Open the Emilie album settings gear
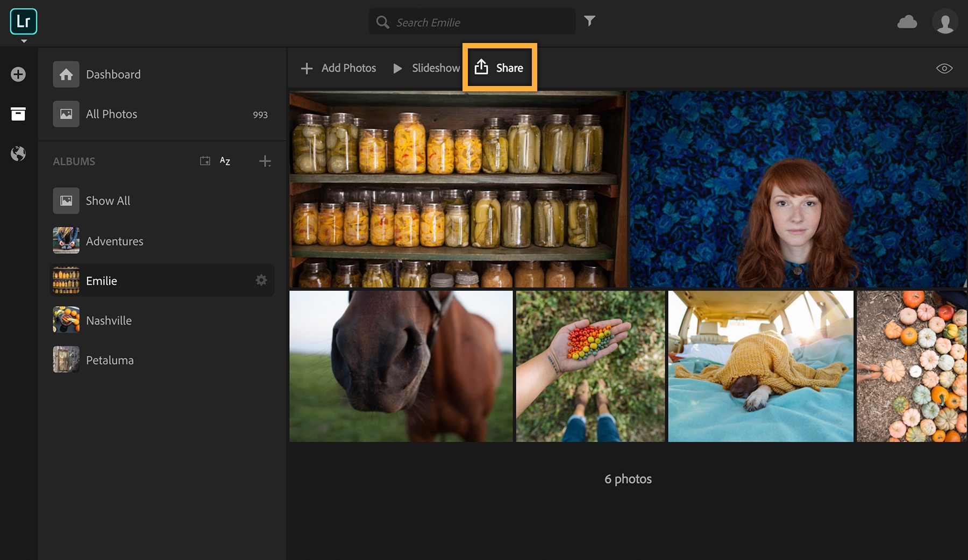 point(261,280)
